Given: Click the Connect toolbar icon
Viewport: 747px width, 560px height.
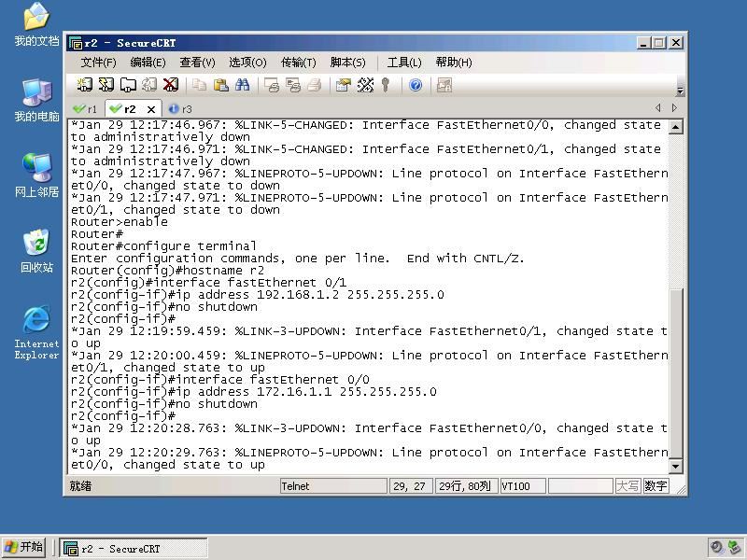Looking at the screenshot, I should [x=85, y=85].
